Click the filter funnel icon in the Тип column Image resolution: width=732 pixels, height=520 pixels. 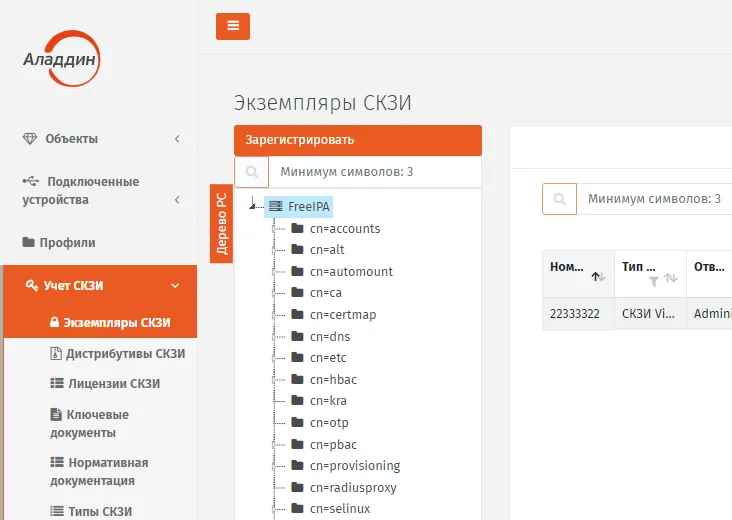654,281
